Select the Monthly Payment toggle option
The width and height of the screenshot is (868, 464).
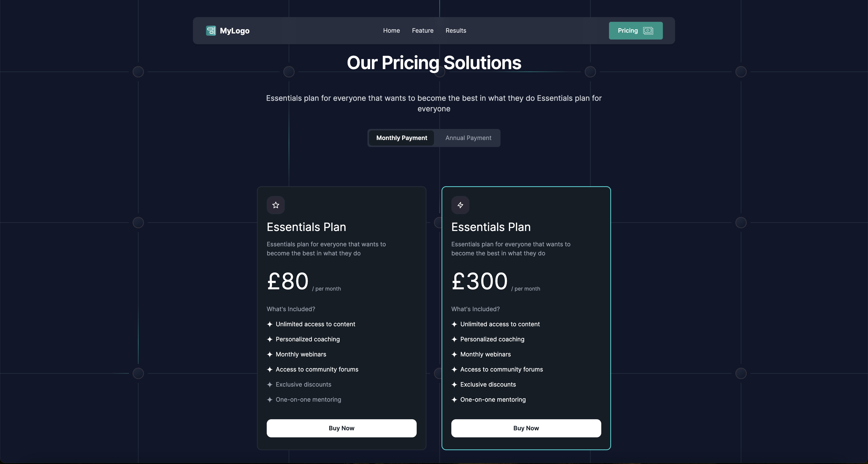click(401, 138)
